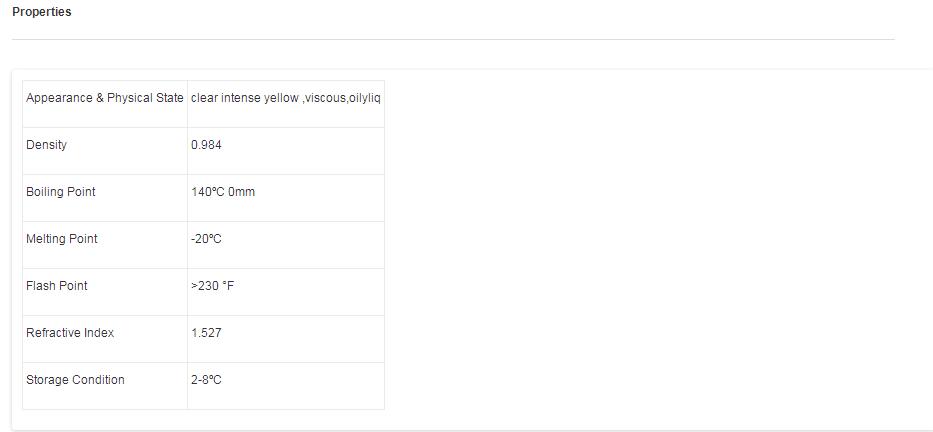Click the '0mm' pressure text
Image resolution: width=933 pixels, height=432 pixels.
point(241,192)
